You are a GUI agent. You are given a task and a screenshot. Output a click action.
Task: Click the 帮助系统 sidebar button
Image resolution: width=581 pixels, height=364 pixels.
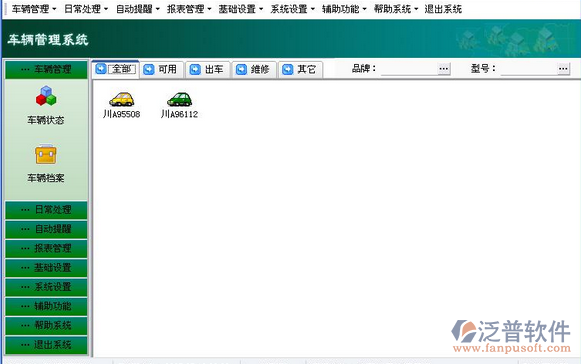(46, 325)
